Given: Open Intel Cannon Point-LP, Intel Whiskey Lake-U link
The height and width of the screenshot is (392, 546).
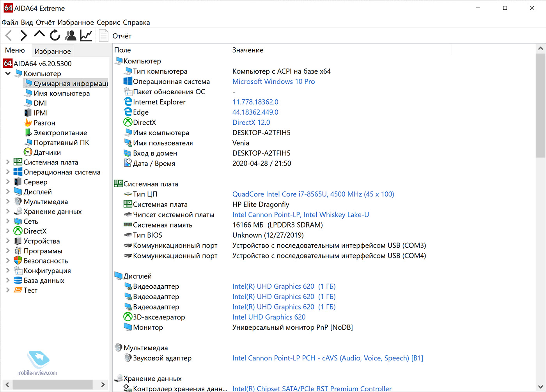Looking at the screenshot, I should coord(300,215).
